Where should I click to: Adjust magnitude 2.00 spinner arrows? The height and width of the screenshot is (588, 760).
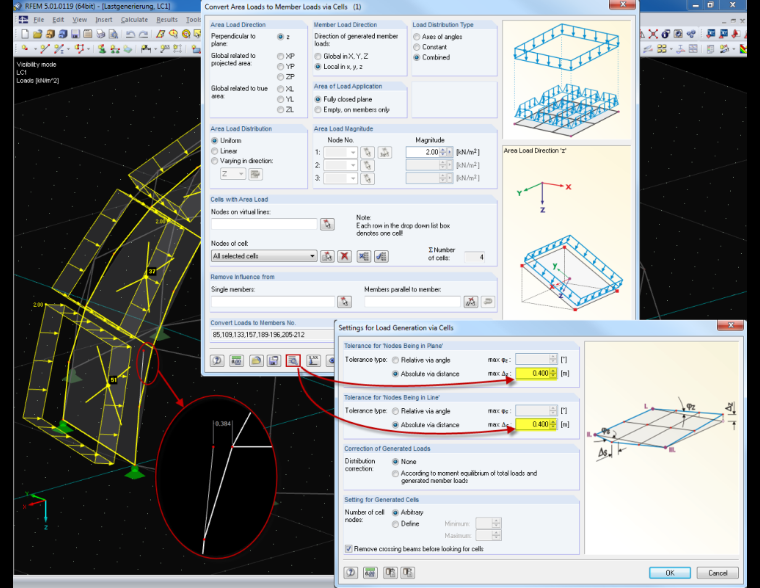point(443,152)
